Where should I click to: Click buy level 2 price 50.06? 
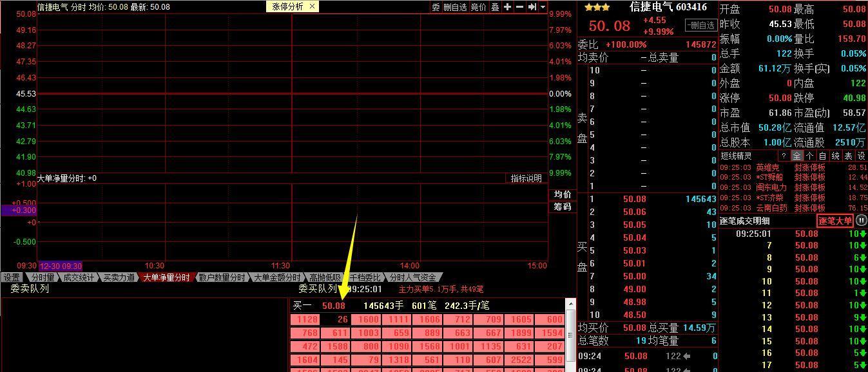635,212
